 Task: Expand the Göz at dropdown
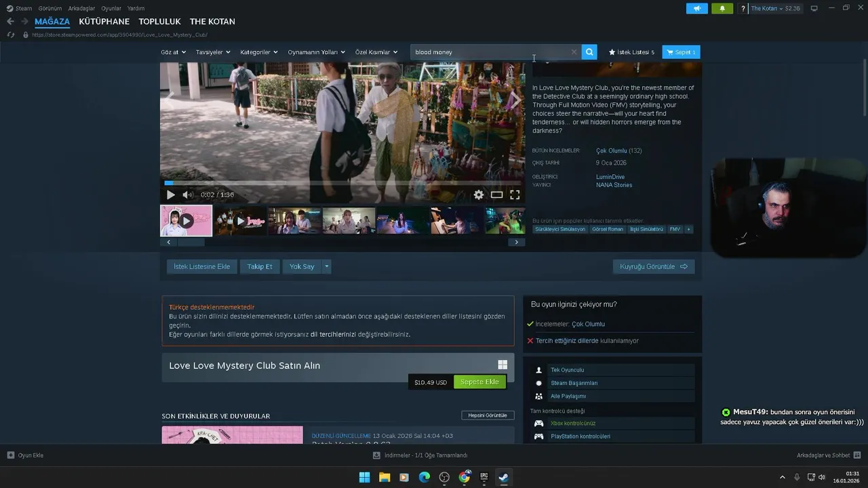pyautogui.click(x=173, y=52)
